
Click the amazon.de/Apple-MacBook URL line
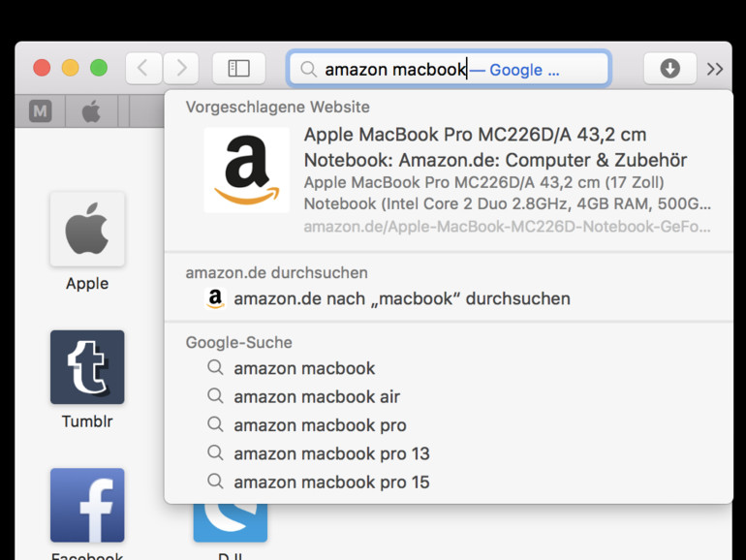tap(507, 227)
